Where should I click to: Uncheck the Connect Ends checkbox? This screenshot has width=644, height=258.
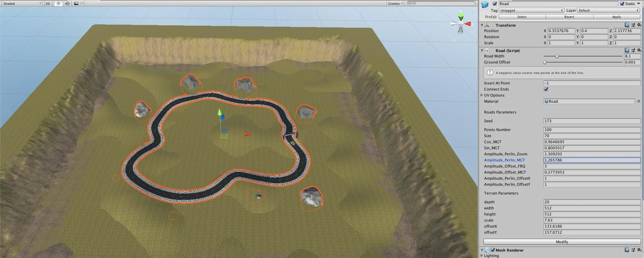[546, 89]
